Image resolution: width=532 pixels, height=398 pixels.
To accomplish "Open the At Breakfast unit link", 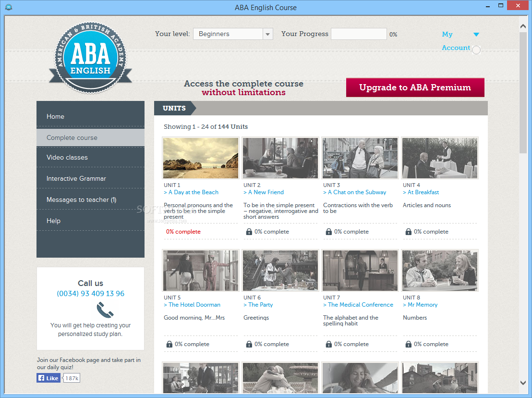I will coord(421,192).
